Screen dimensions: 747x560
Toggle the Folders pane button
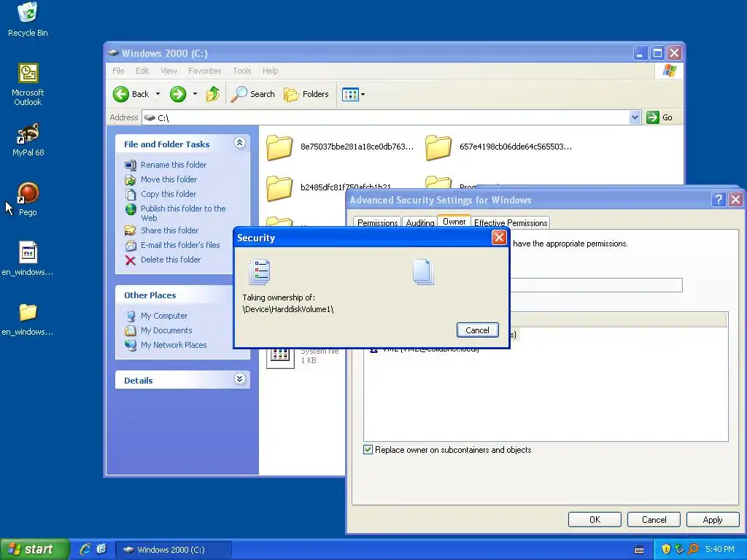pos(306,94)
